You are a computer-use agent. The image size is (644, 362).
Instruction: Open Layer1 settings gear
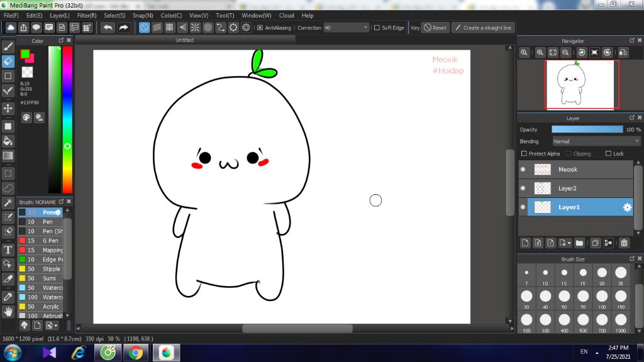pos(627,207)
